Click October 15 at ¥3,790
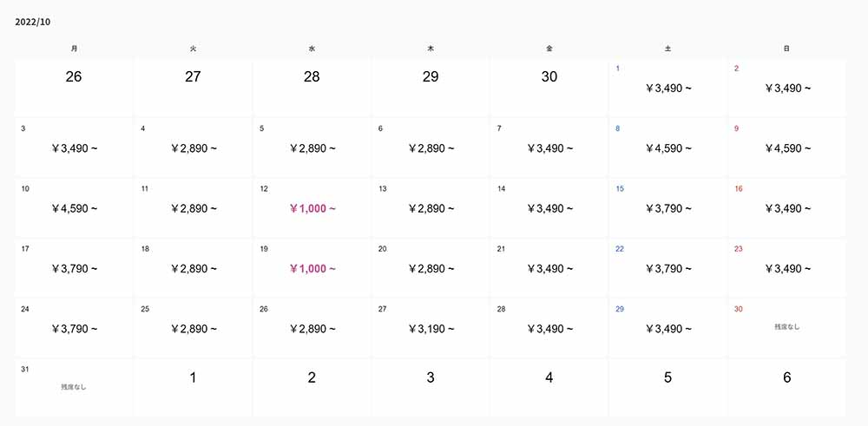Screen dimensions: 868x426 click(x=668, y=208)
